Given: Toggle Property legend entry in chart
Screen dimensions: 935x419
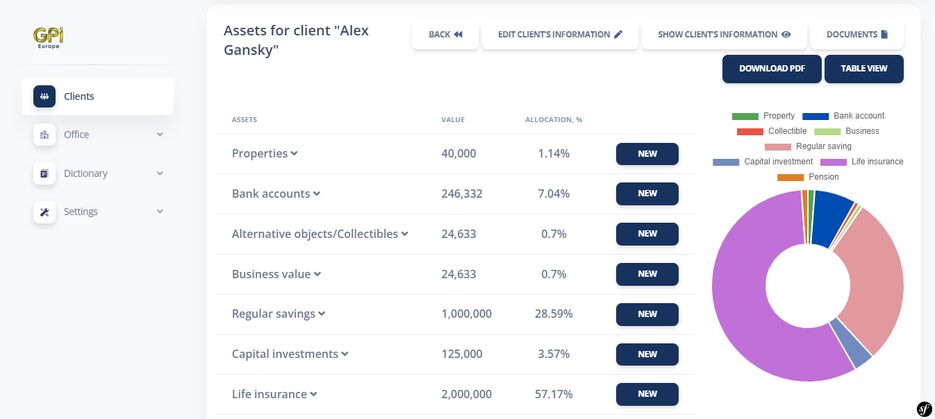Looking at the screenshot, I should (763, 116).
